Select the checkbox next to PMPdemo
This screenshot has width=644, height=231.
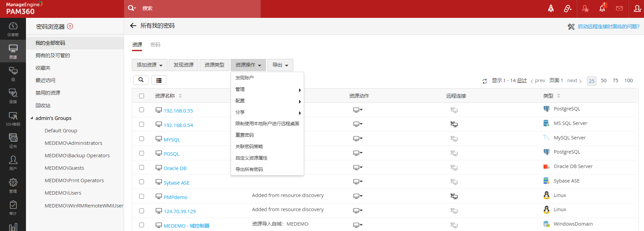coord(142,196)
